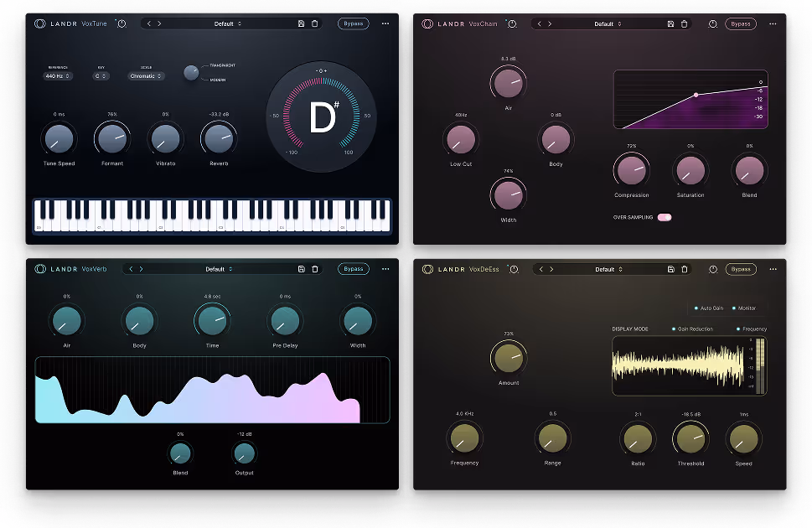
Task: Click the knob icon beside the VoxDeEss title
Action: pos(514,269)
